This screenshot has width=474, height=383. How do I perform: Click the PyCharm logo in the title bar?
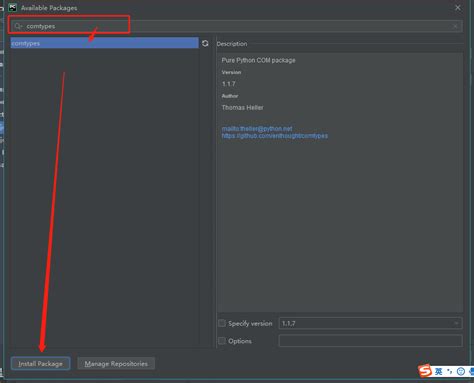point(12,7)
